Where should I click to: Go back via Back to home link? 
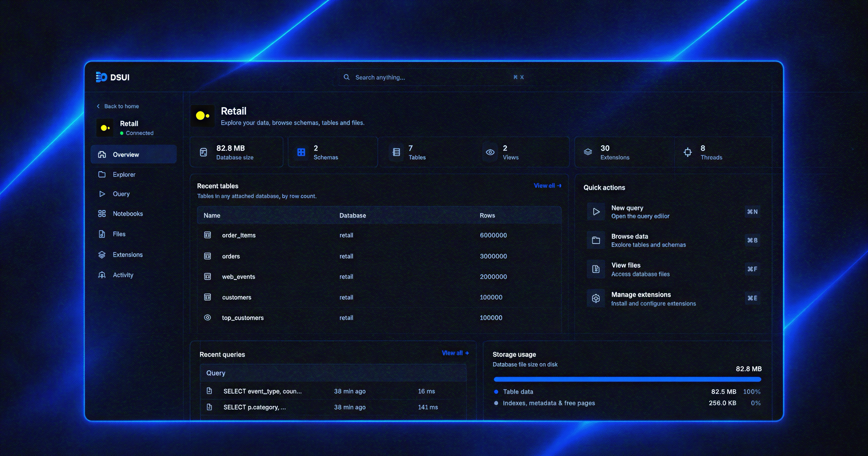pyautogui.click(x=117, y=106)
